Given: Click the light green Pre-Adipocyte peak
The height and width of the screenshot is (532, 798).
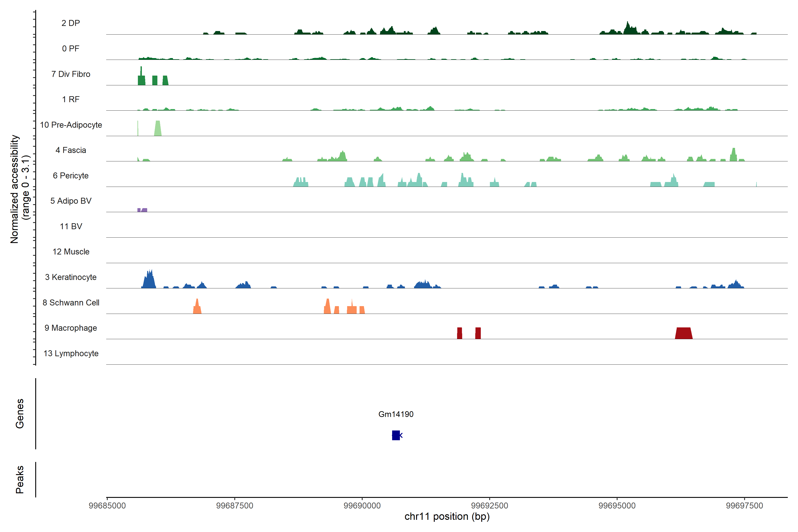Looking at the screenshot, I should pyautogui.click(x=158, y=129).
